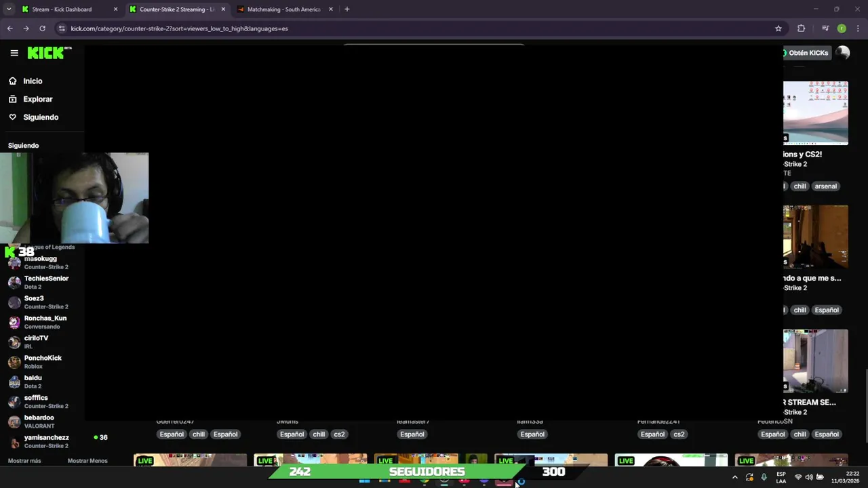Click the Obtén KICKs button
Image resolution: width=868 pixels, height=488 pixels.
(807, 53)
